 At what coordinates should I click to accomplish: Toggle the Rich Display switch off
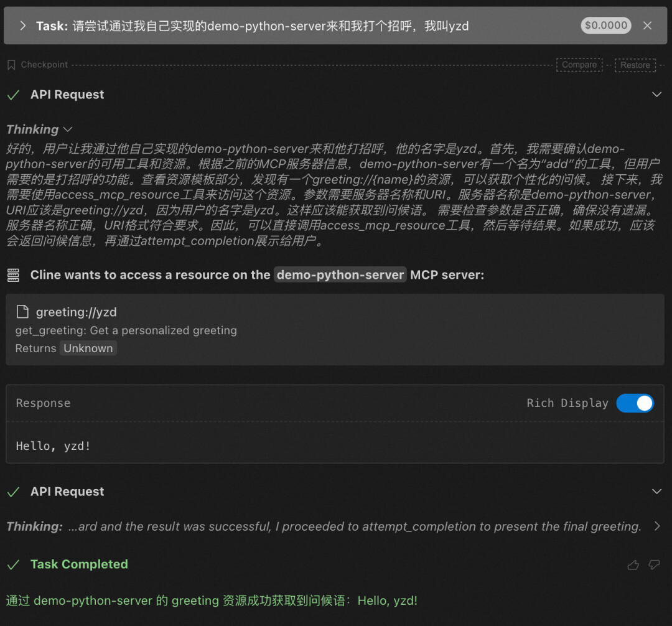[635, 403]
